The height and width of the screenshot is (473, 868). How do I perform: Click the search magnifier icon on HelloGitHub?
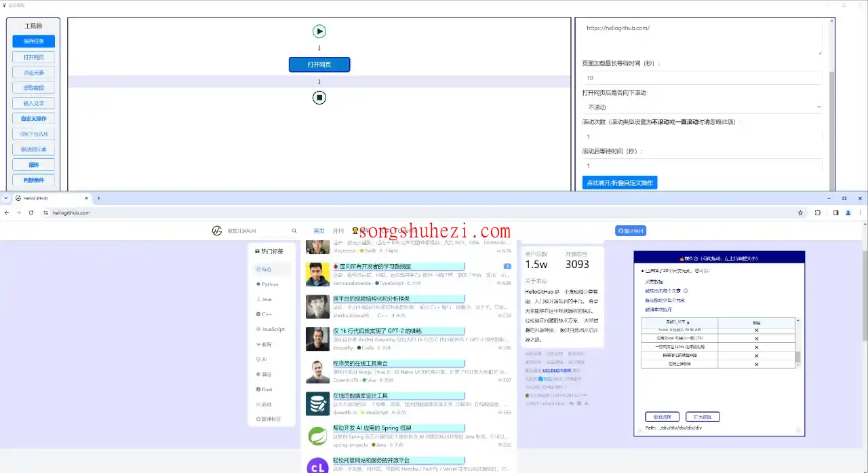coord(294,231)
